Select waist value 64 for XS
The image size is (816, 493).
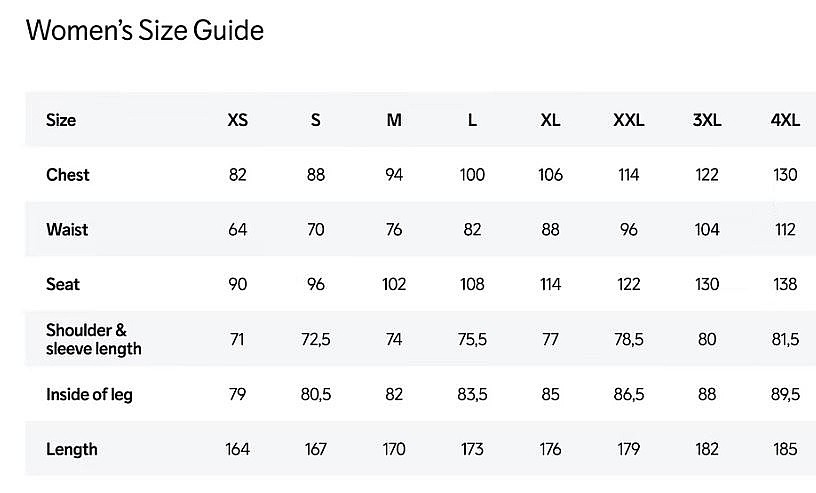pyautogui.click(x=237, y=230)
